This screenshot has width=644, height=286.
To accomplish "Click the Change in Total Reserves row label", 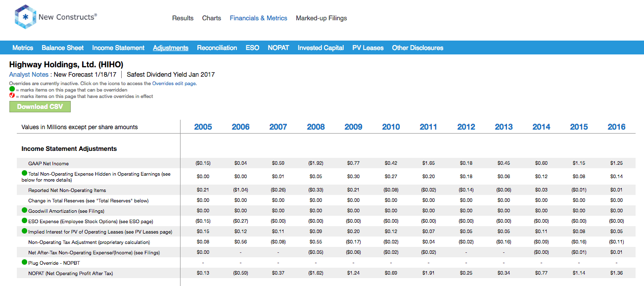I will coord(89,201).
